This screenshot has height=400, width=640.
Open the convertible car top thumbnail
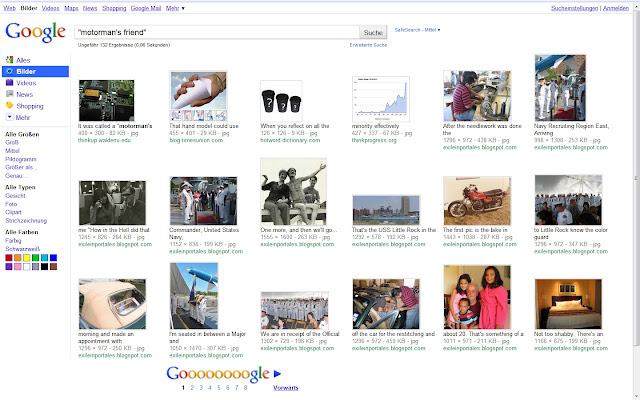pos(112,304)
